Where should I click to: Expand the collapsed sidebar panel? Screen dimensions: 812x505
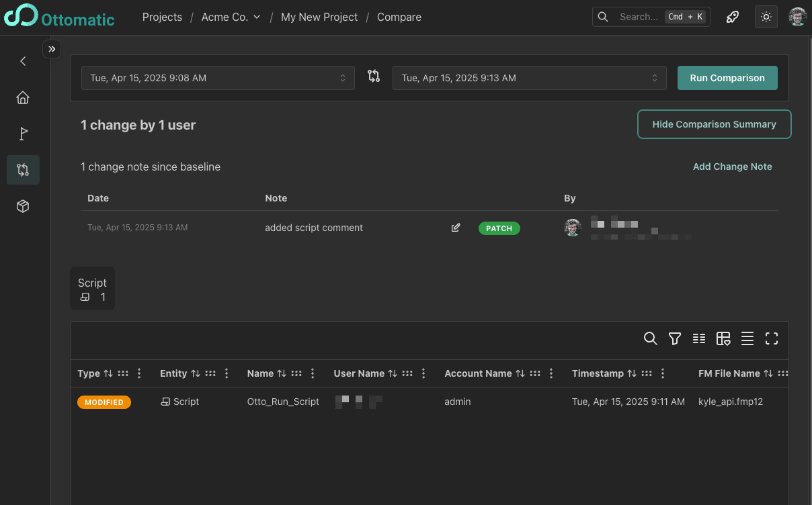point(52,49)
